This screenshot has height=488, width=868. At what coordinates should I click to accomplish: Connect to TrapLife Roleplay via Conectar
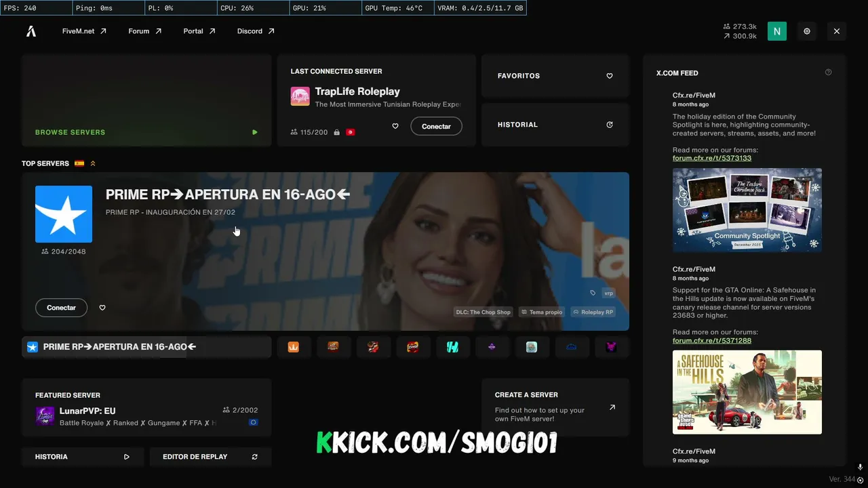click(436, 126)
